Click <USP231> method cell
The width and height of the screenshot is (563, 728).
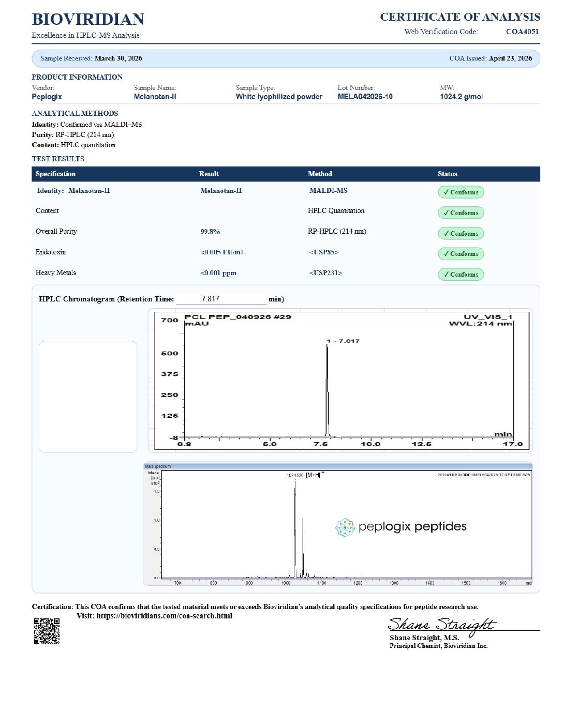tap(325, 273)
